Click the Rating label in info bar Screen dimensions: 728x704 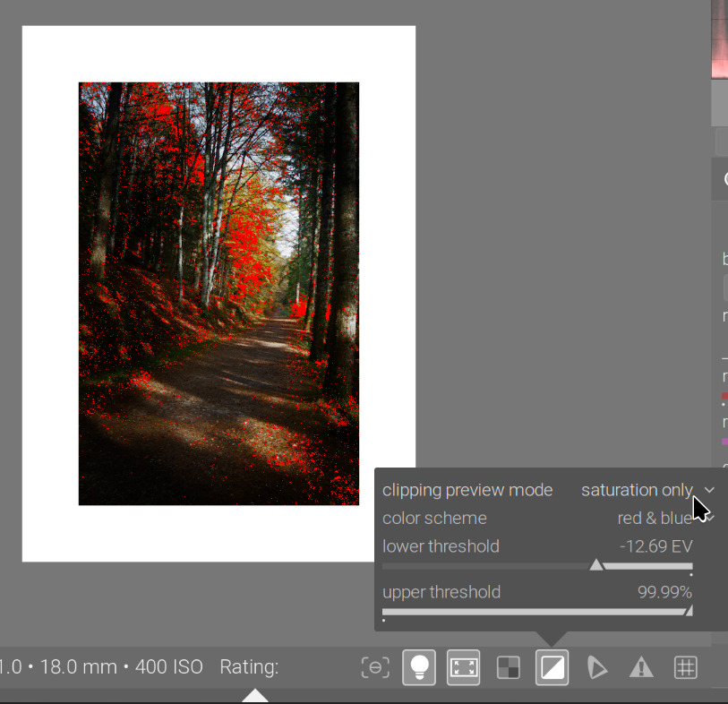pos(249,667)
